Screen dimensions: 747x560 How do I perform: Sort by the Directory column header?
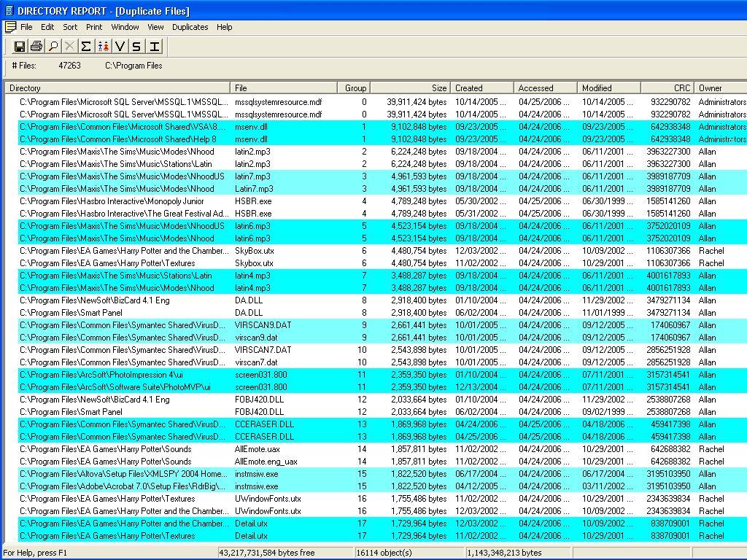(x=117, y=88)
